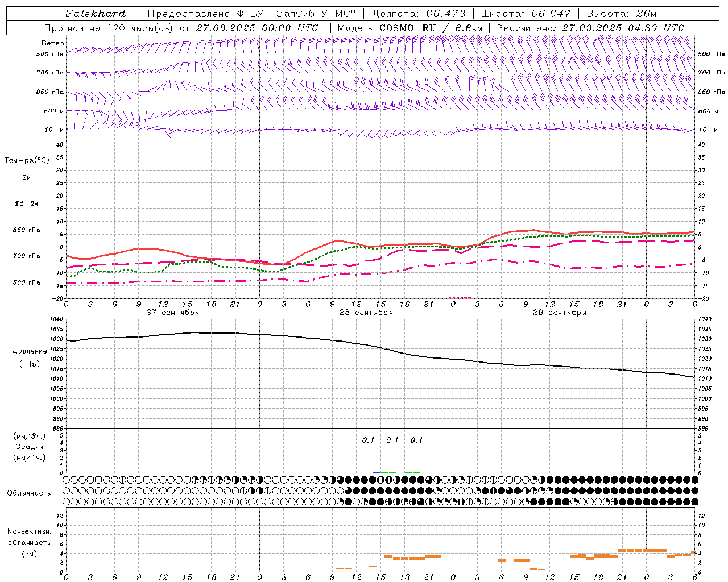Click the model name "COSMO-RU / 6.6км"

[x=431, y=28]
